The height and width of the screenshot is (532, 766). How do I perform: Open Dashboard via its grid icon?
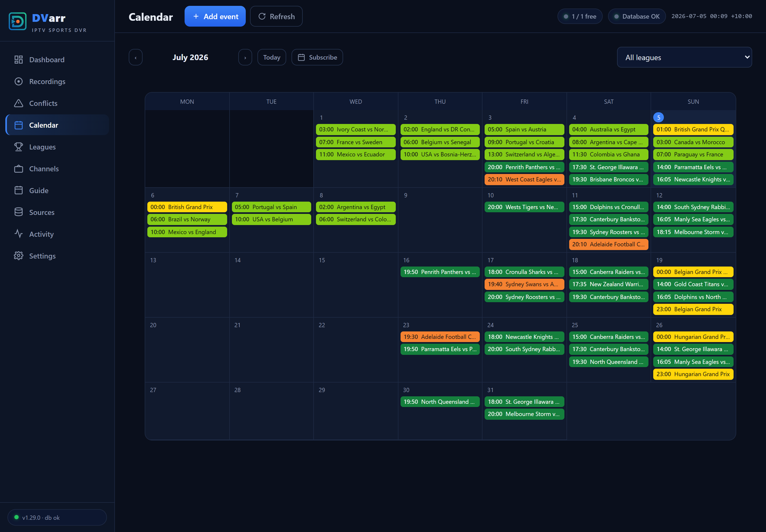(x=19, y=60)
